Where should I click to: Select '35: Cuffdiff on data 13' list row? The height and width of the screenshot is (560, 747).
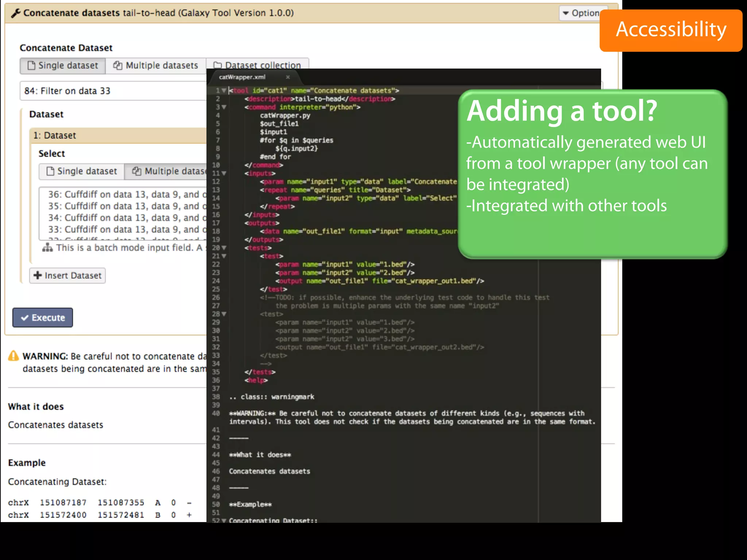pos(127,206)
